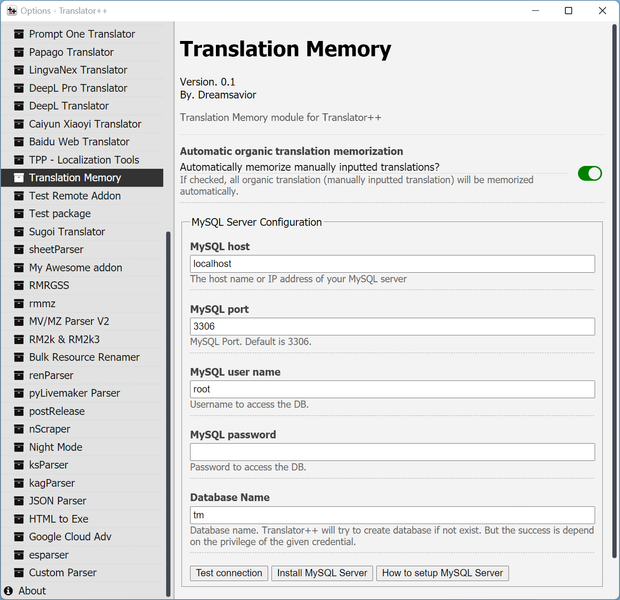Click the Database Name text field
620x600 pixels.
[392, 515]
